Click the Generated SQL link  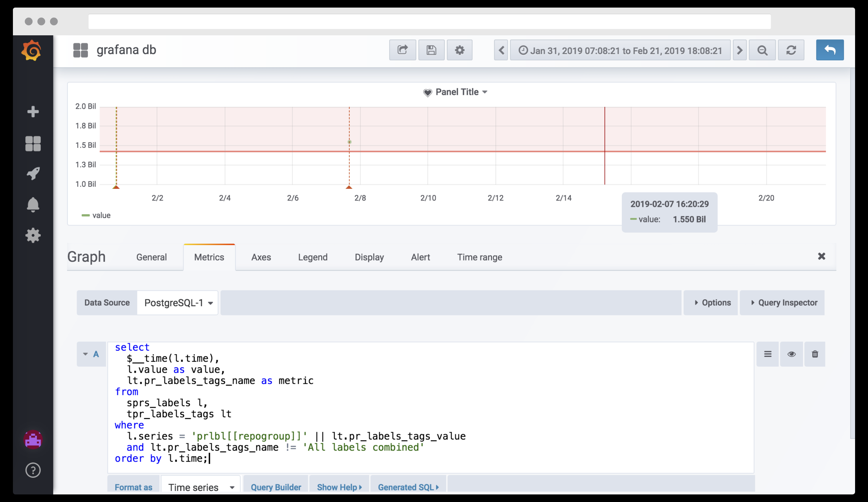tap(408, 487)
